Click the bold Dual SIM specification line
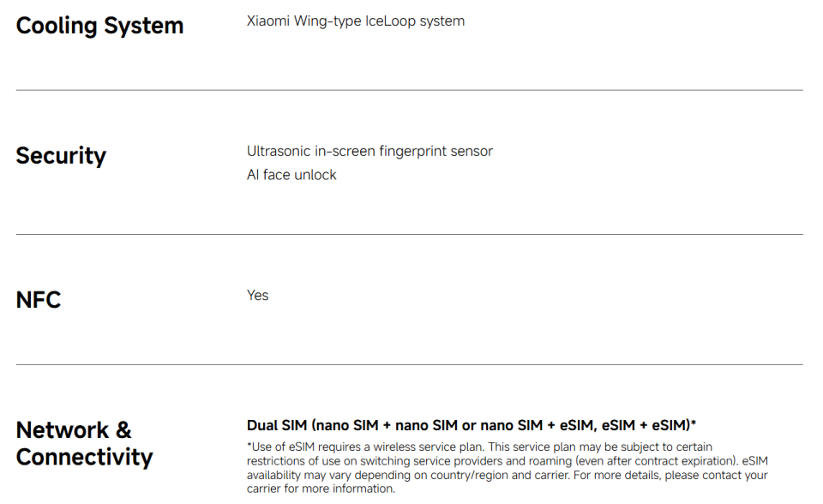The image size is (823, 504). (472, 425)
